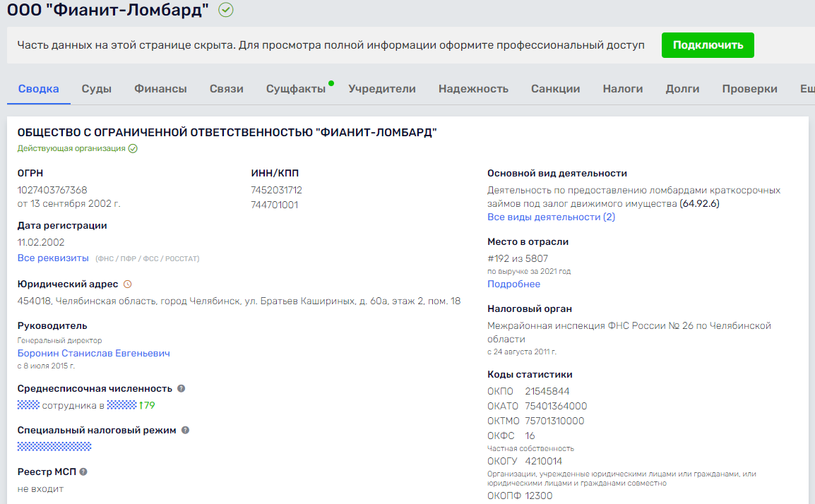Click the tax office name Межрайонная инспекция ФНС

tap(629, 332)
